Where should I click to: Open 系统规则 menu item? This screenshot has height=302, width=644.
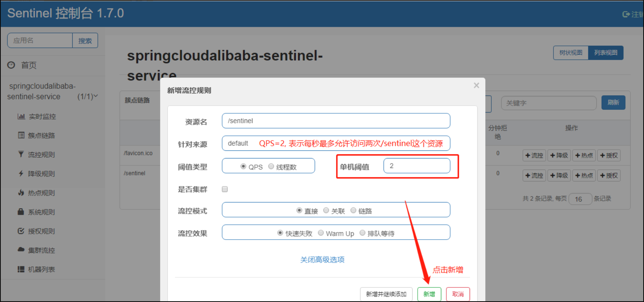tap(41, 212)
